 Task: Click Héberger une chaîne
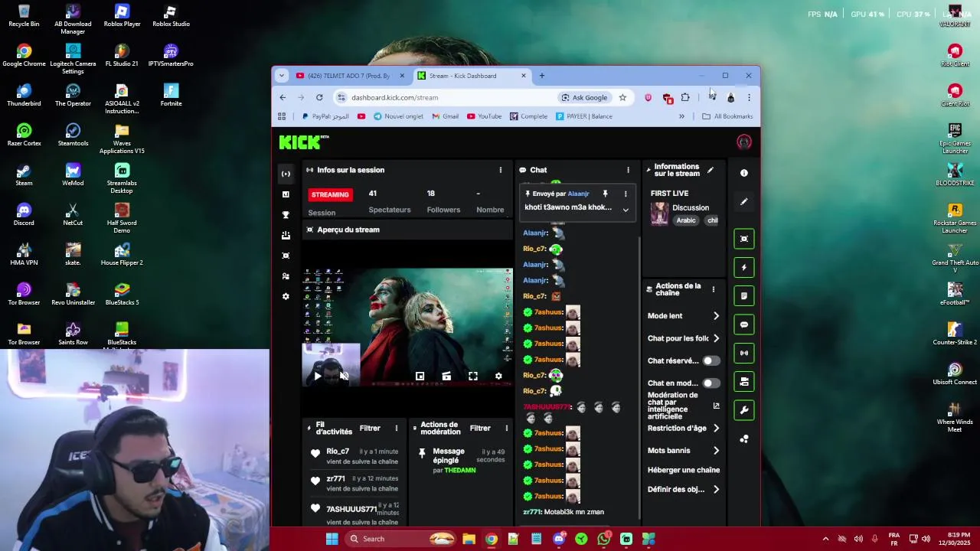coord(684,470)
